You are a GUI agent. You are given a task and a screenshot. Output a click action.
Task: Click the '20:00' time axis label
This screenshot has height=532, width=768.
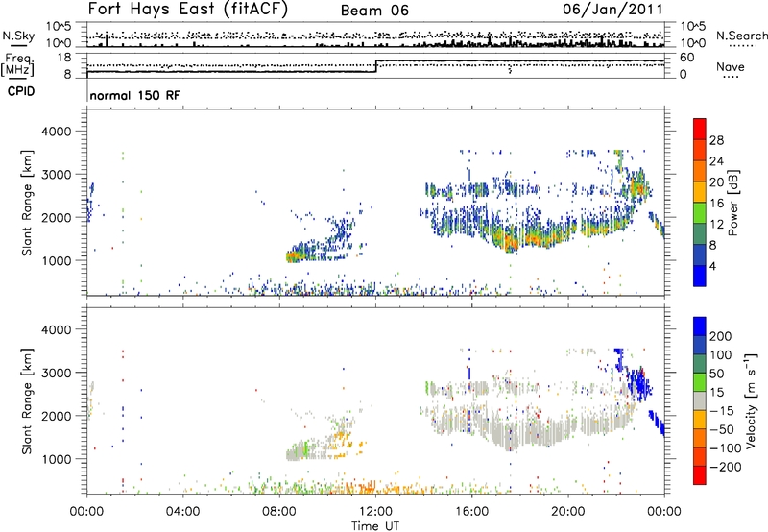tap(567, 512)
